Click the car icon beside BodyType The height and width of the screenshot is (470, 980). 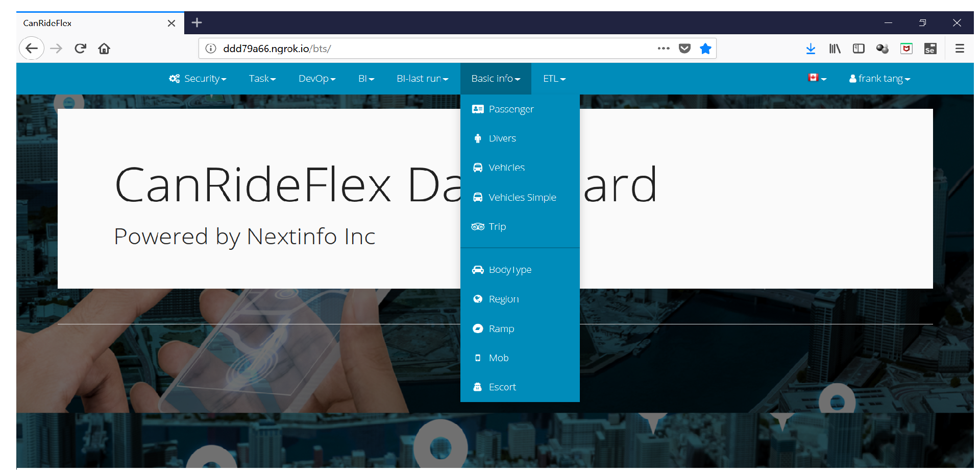click(x=478, y=270)
